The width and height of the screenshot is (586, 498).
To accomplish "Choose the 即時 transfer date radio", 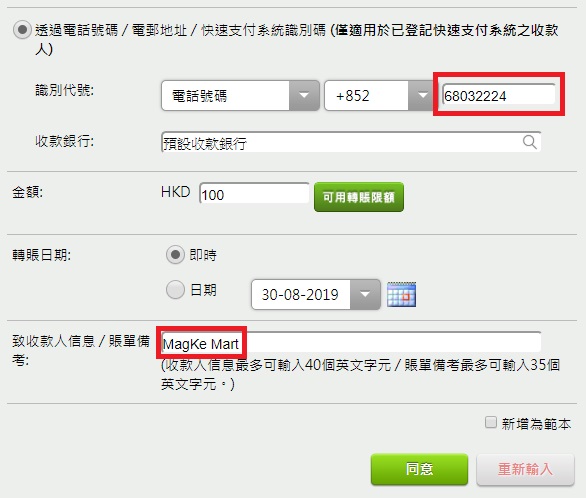I will 175,255.
